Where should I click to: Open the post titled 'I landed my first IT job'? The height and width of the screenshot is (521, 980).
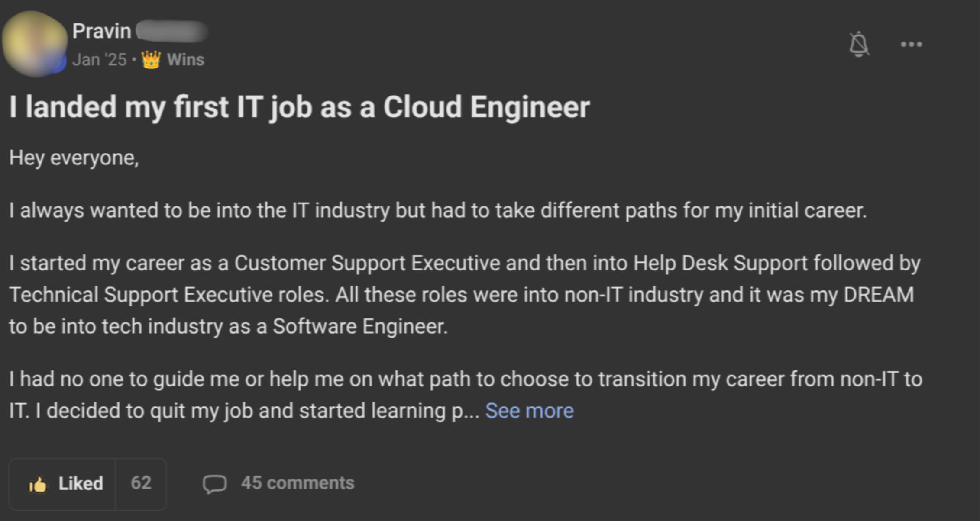[299, 107]
